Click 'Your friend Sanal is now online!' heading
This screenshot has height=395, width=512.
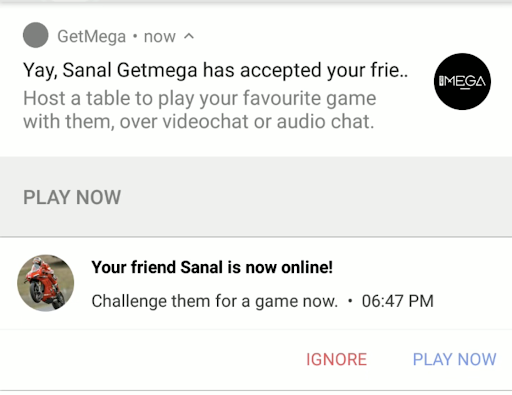[212, 267]
